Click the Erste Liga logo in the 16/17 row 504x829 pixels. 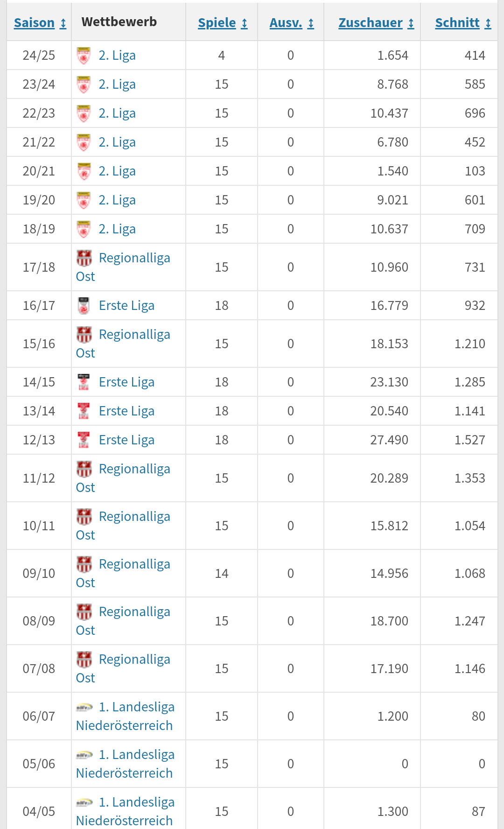(84, 306)
